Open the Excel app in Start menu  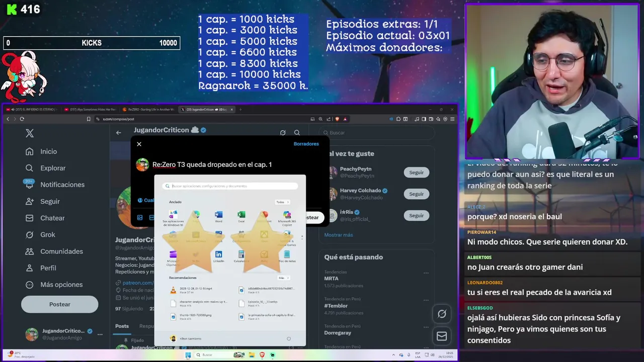242,217
